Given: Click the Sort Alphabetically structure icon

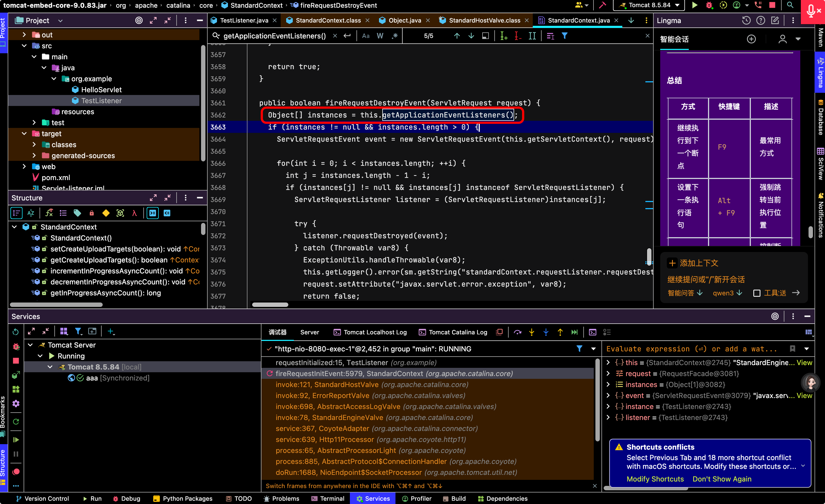Looking at the screenshot, I should 31,213.
